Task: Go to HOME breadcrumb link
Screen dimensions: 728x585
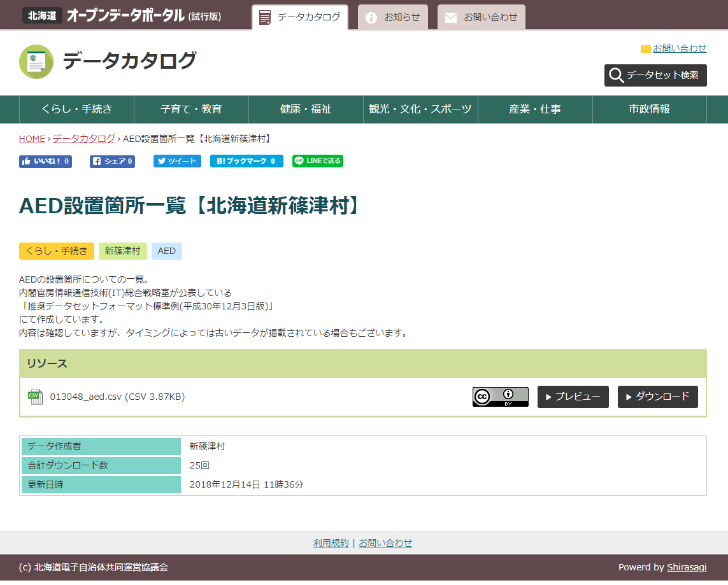Action: (32, 139)
